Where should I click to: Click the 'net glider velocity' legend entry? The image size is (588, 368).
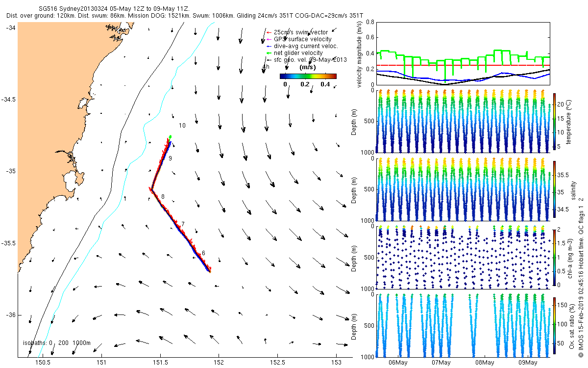[298, 53]
